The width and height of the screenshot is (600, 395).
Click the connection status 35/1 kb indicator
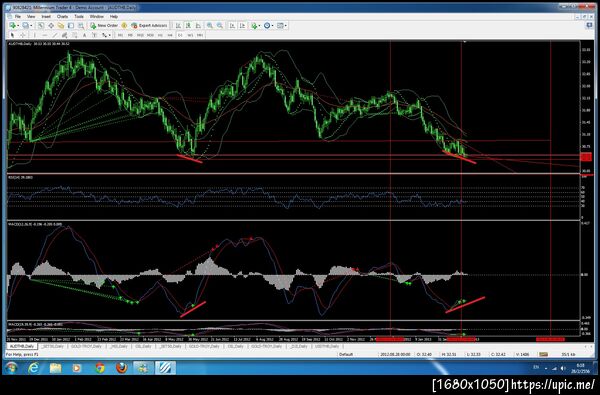567,354
